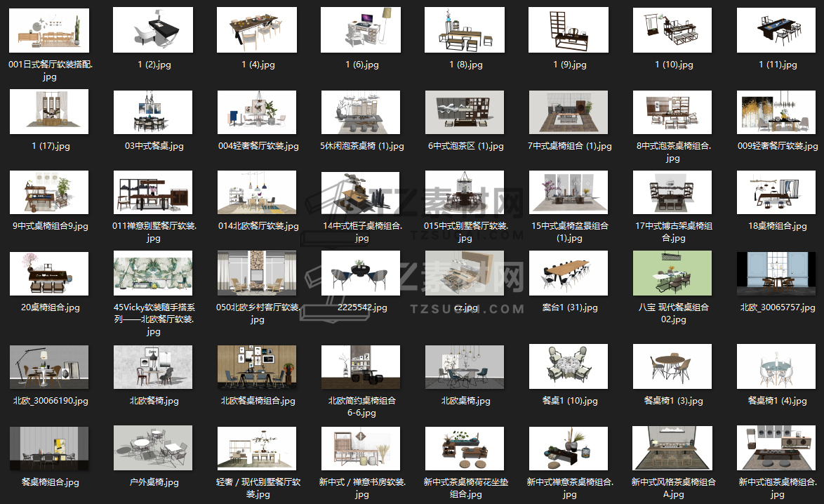Click the file name text 北欧桌椅.jpg
Screen dimensions: 824x504
pyautogui.click(x=465, y=401)
